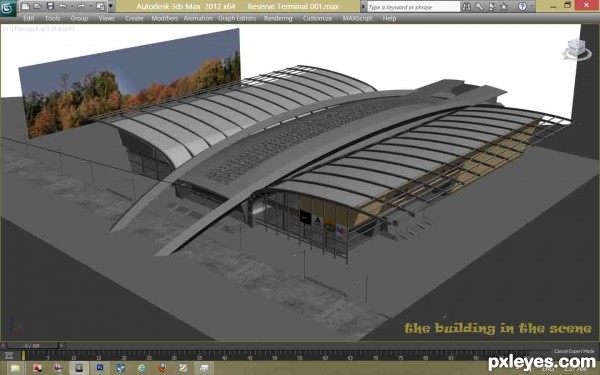Click the Cancel Expert Mode button
The height and width of the screenshot is (375, 600).
tap(574, 351)
